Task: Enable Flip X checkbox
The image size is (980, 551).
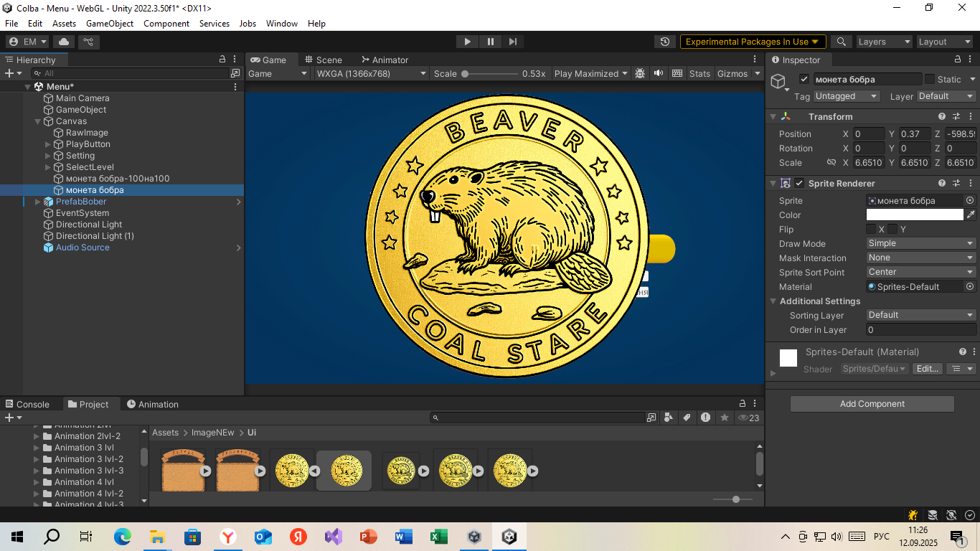Action: 871,229
